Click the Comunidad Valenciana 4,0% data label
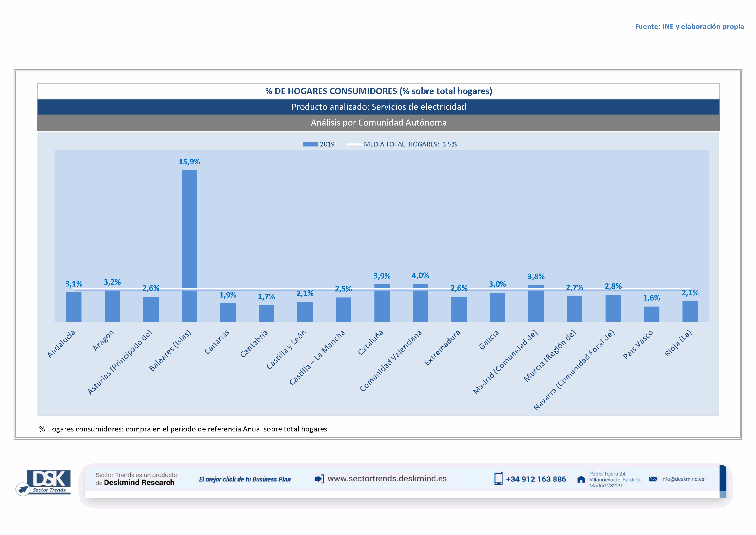The width and height of the screenshot is (756, 535). (x=420, y=275)
